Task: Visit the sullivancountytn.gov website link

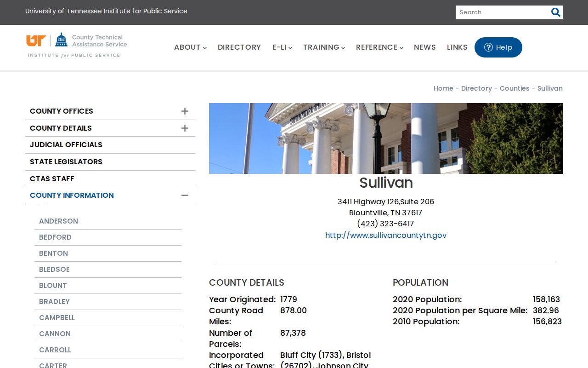Action: (386, 235)
